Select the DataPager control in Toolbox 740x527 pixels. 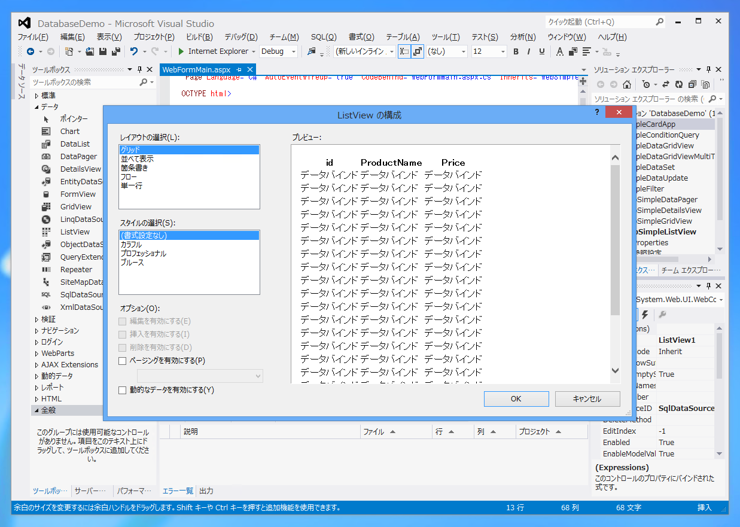click(78, 156)
